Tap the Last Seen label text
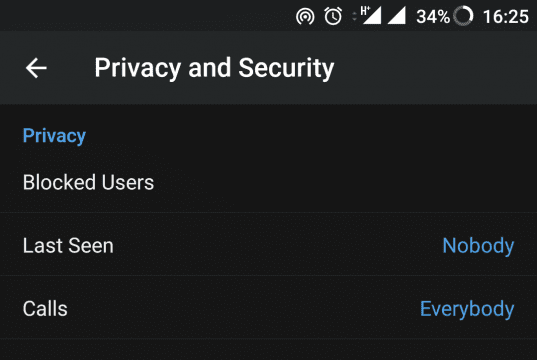The width and height of the screenshot is (537, 360). (x=68, y=246)
